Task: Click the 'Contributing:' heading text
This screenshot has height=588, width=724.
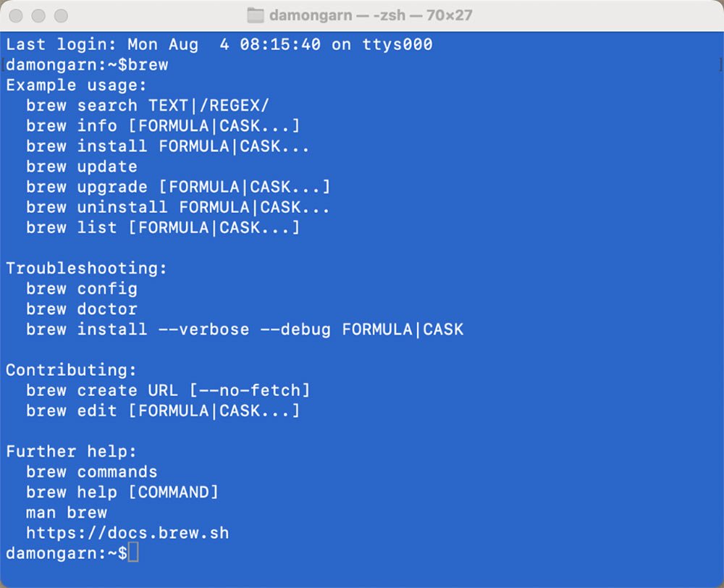Action: (71, 370)
